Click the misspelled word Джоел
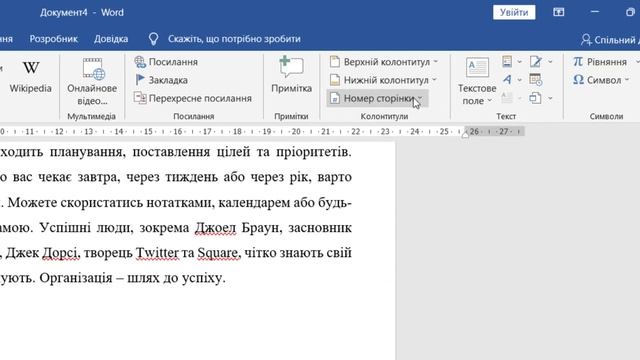The height and width of the screenshot is (360, 640). click(x=216, y=228)
